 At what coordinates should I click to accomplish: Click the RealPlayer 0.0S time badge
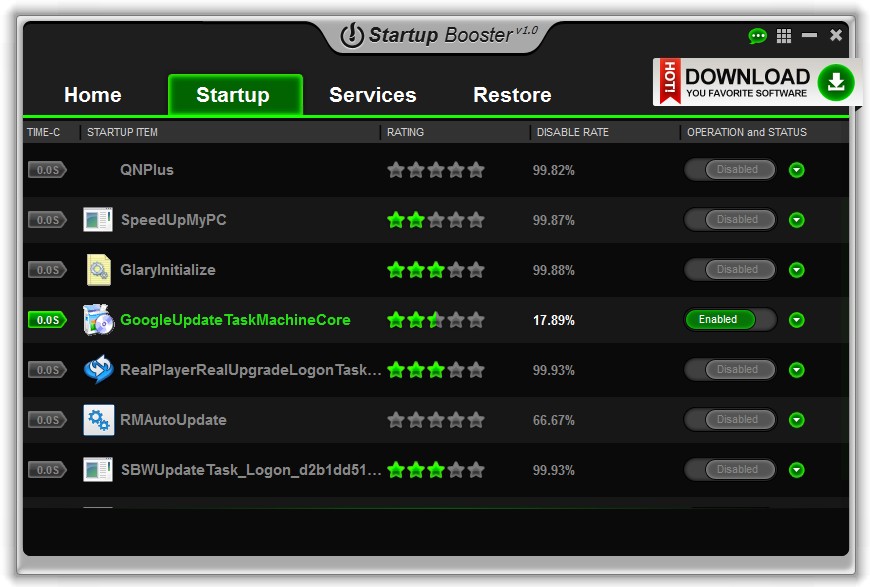click(x=47, y=370)
